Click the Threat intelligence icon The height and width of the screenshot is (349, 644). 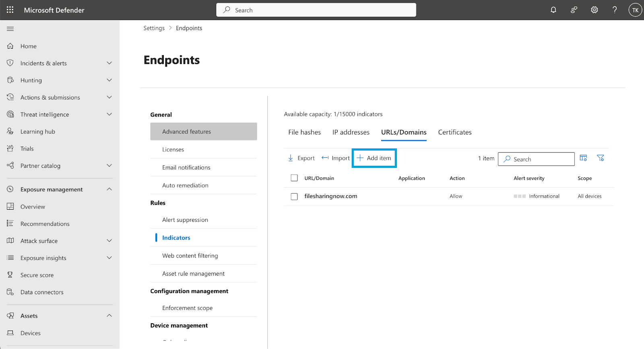coord(10,114)
